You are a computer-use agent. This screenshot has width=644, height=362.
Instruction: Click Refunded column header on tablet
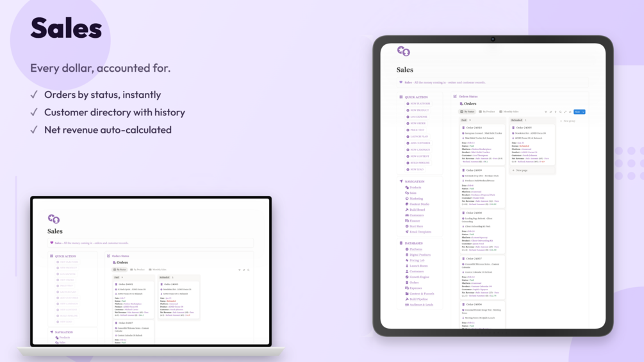click(x=516, y=120)
